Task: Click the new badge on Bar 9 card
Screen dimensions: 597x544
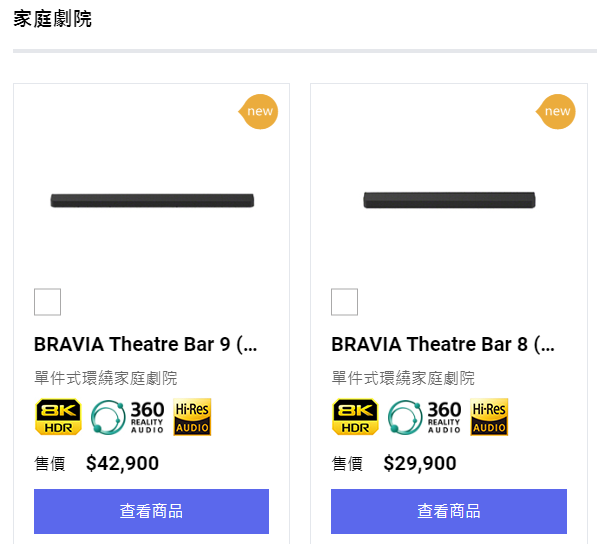Action: 259,112
